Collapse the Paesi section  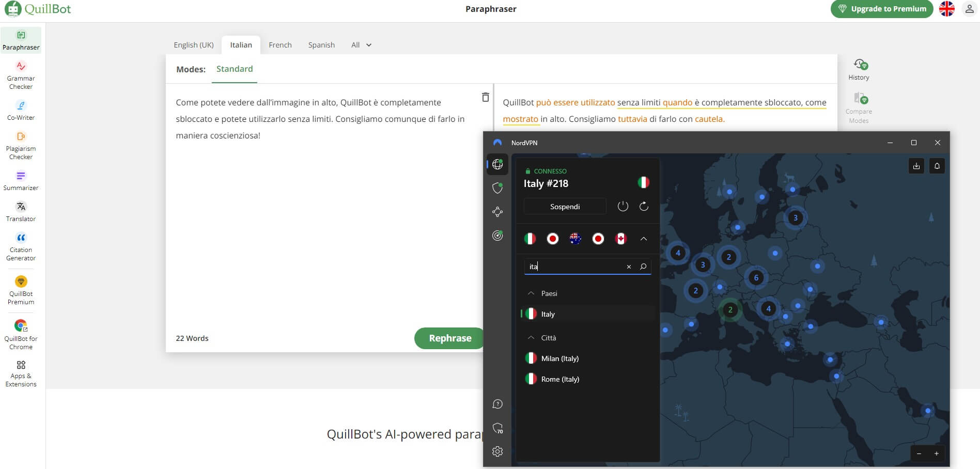pos(531,293)
